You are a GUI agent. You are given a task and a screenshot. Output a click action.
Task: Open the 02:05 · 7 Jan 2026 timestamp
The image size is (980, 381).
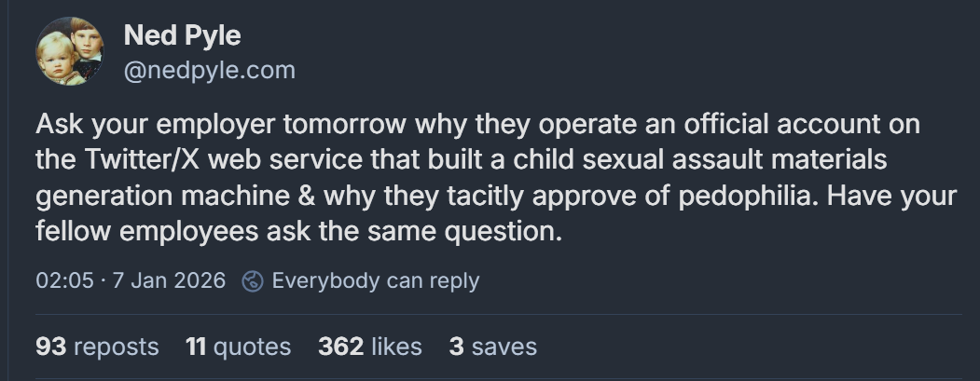pyautogui.click(x=131, y=280)
